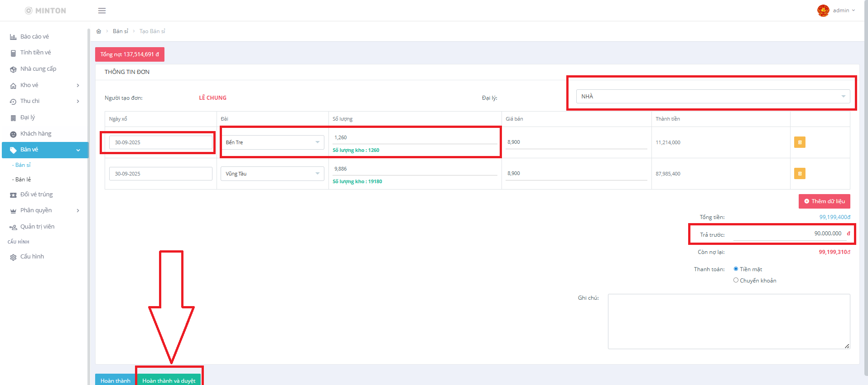Click the Ghi chú text area
This screenshot has width=868, height=385.
(x=728, y=321)
